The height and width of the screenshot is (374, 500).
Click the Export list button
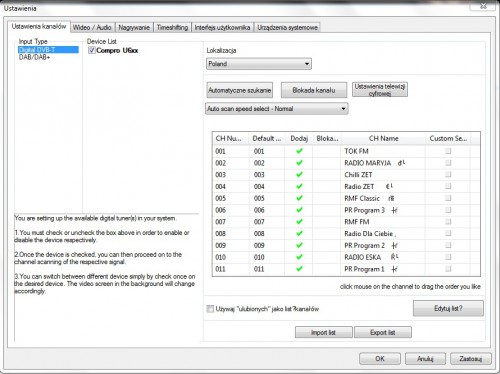[x=383, y=332]
